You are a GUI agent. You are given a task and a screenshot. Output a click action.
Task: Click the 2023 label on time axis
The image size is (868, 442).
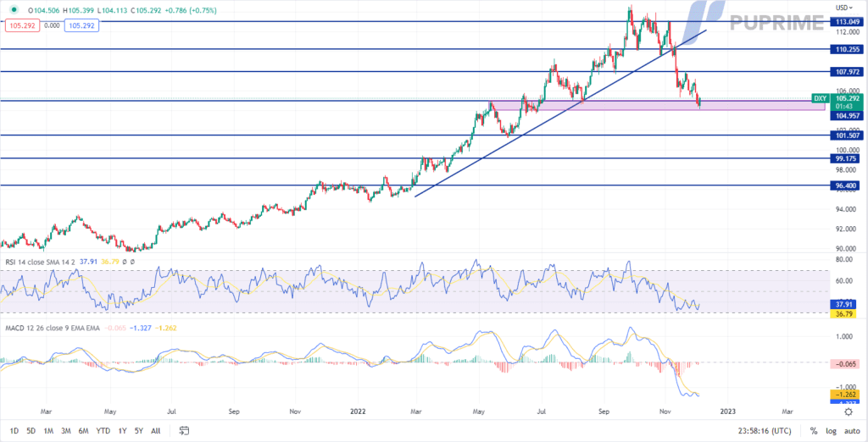click(x=728, y=412)
